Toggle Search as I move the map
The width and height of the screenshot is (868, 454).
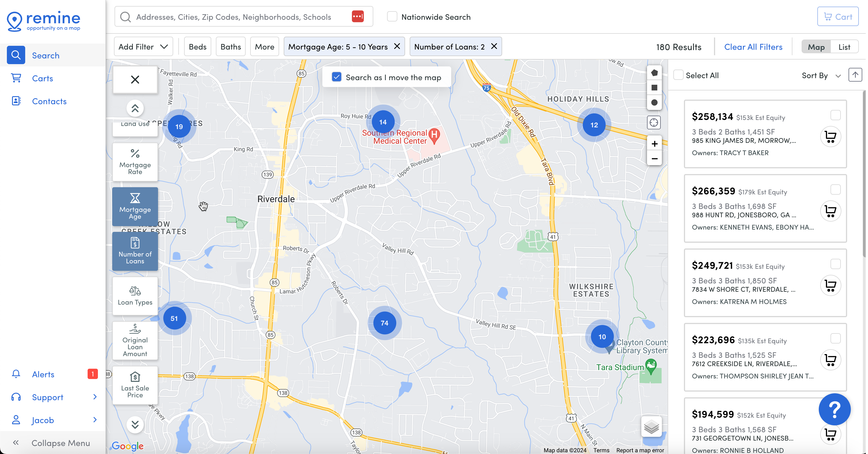pyautogui.click(x=337, y=77)
